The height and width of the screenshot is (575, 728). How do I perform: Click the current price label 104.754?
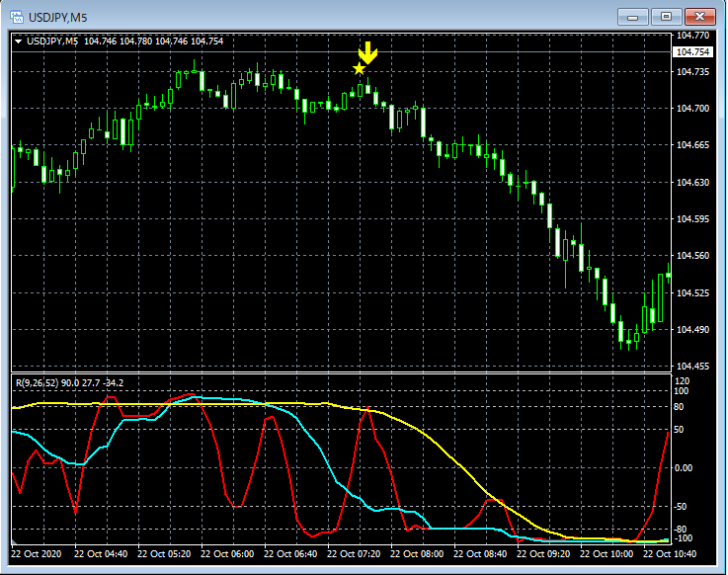click(692, 52)
